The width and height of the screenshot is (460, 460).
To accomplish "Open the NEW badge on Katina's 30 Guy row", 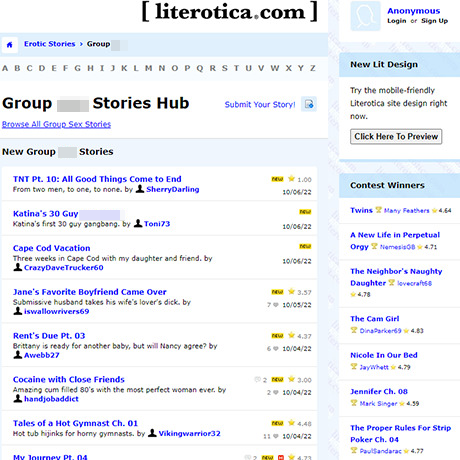I will 305,212.
